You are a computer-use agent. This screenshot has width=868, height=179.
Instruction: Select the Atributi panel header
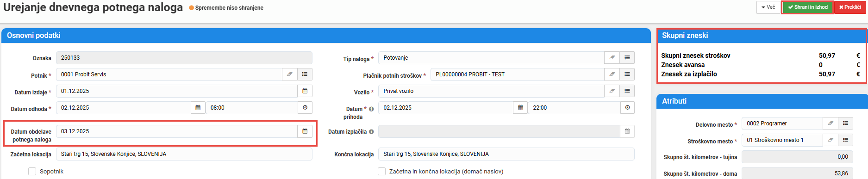762,101
